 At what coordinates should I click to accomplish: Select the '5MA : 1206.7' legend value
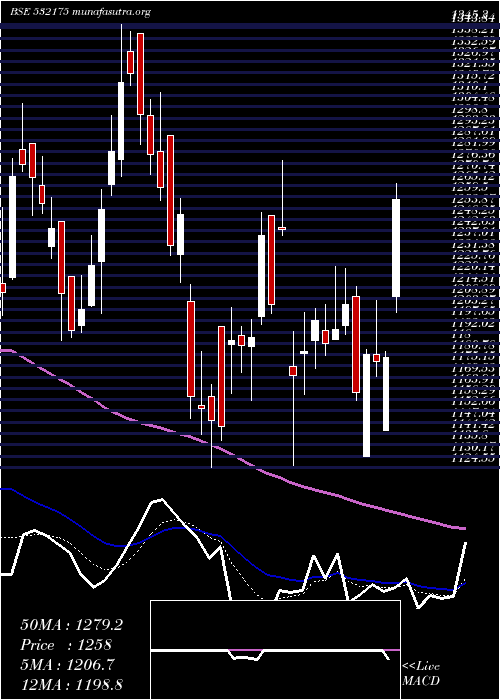click(x=69, y=665)
